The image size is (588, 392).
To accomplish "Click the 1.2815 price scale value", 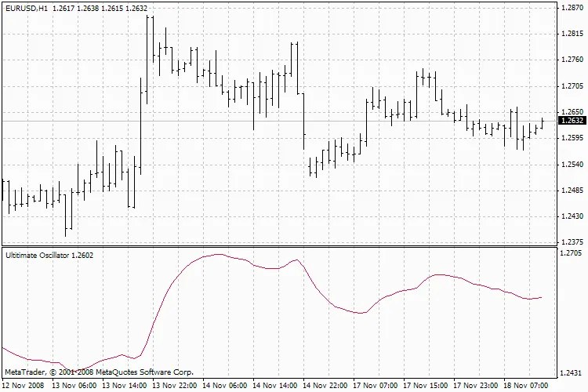I will pyautogui.click(x=571, y=34).
